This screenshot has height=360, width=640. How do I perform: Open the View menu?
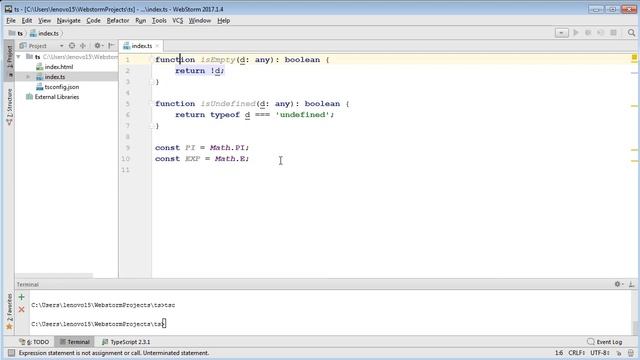44,20
